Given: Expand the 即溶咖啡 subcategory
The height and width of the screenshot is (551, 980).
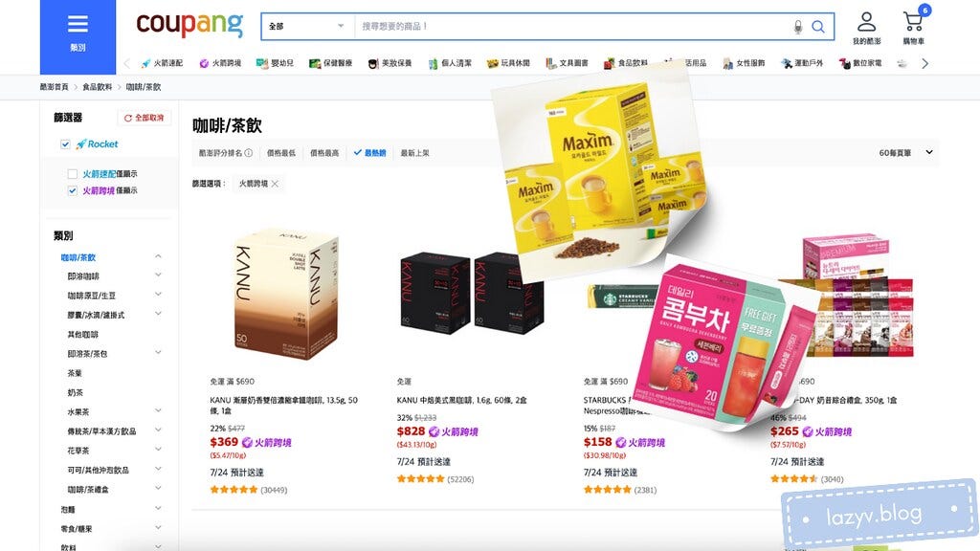Looking at the screenshot, I should [x=158, y=275].
